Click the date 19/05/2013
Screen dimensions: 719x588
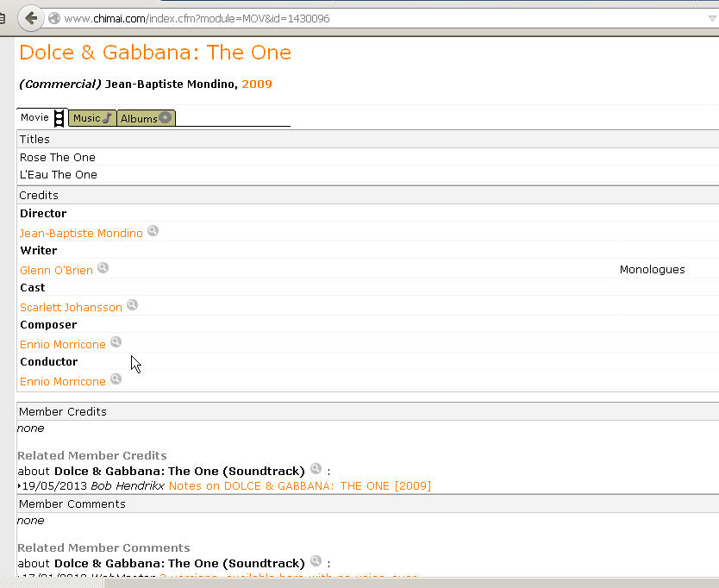(55, 485)
